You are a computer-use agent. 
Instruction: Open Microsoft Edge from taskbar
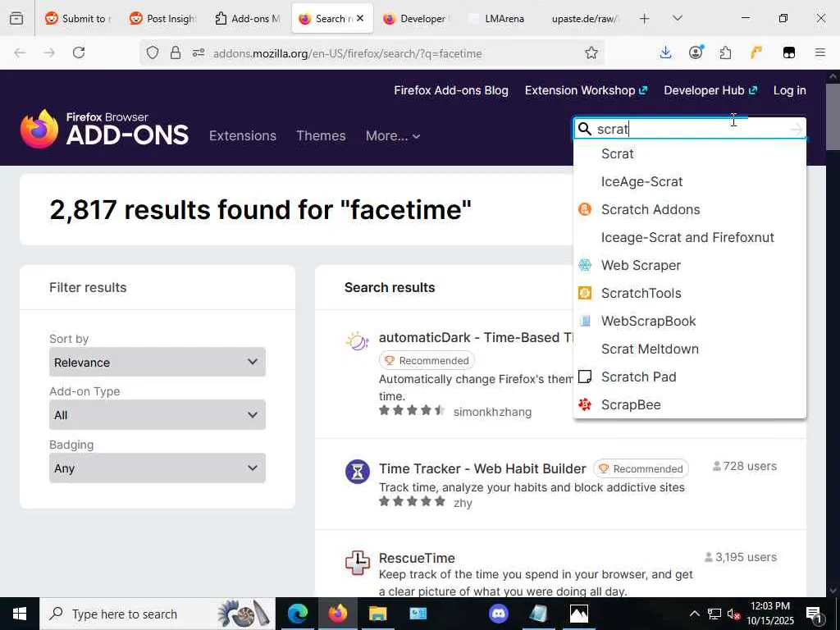[x=298, y=614]
